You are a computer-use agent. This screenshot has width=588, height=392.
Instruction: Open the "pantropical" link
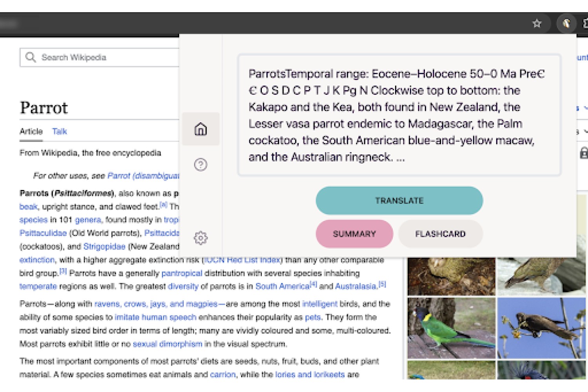coord(182,273)
